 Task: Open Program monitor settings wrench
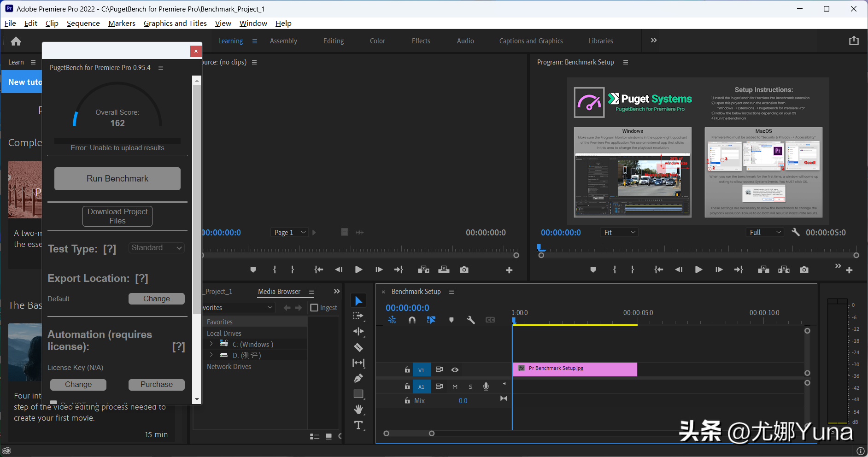(796, 232)
